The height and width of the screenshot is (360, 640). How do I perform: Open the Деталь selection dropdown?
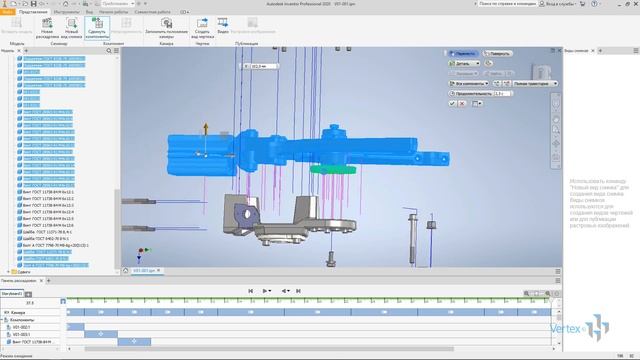click(464, 63)
